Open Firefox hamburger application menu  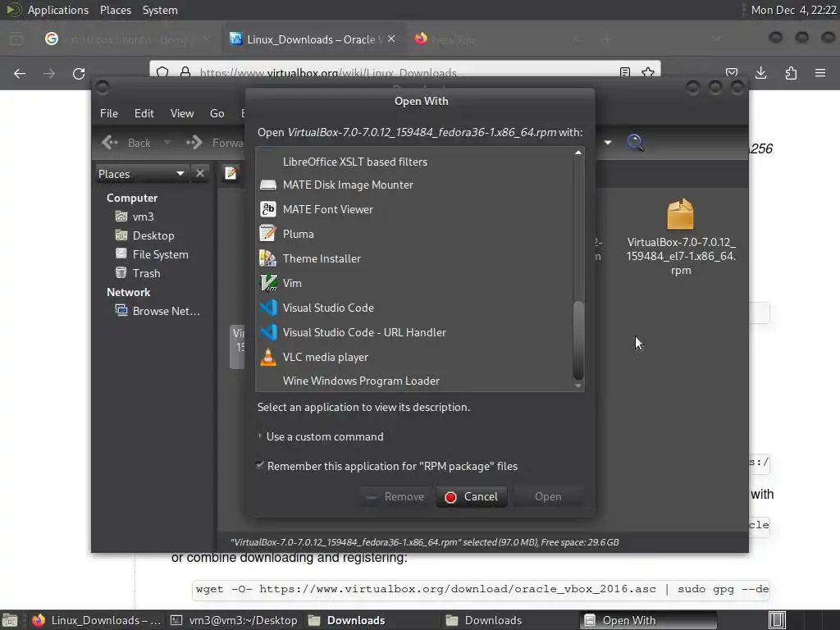click(820, 73)
